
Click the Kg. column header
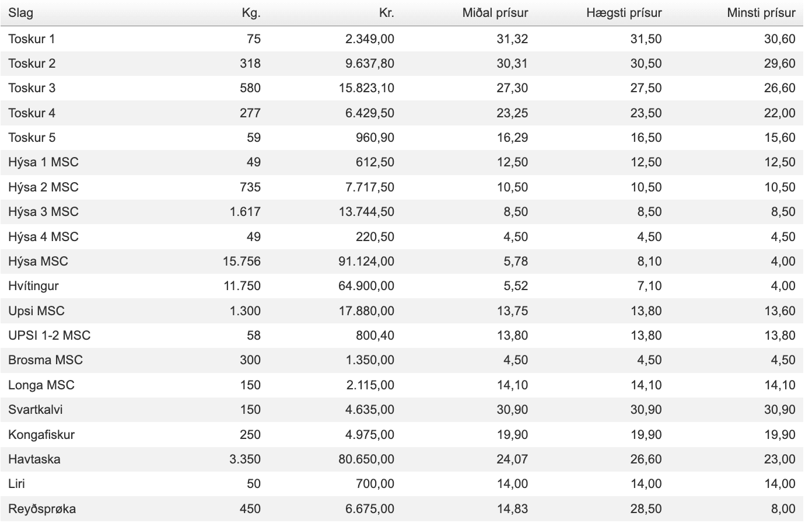(x=251, y=13)
